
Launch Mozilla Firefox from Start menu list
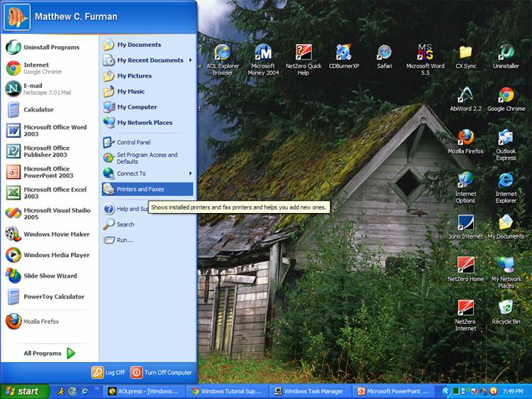[x=49, y=321]
